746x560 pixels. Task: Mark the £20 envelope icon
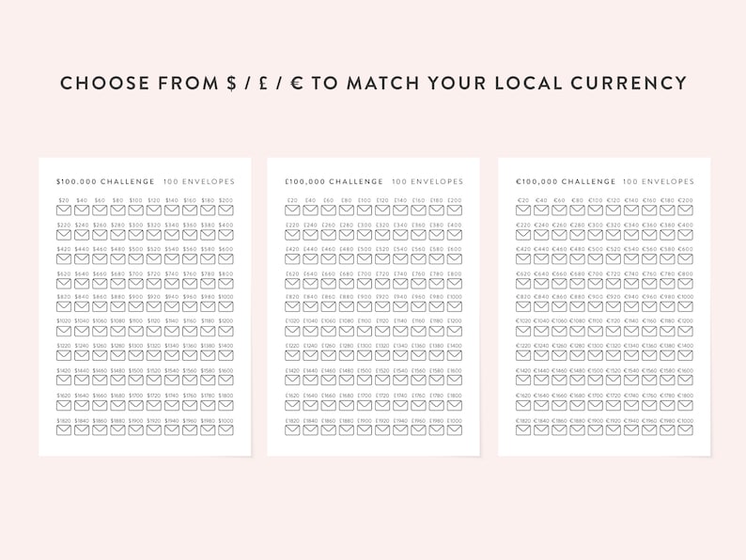click(x=292, y=210)
